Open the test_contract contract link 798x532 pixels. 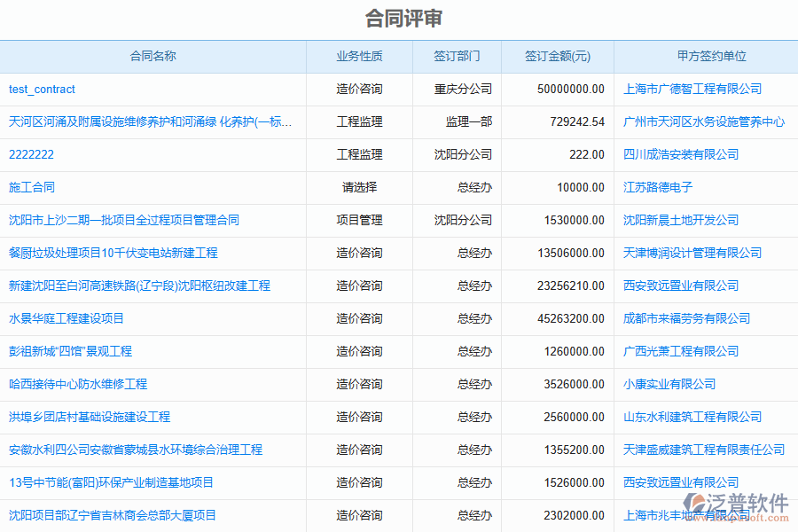42,89
